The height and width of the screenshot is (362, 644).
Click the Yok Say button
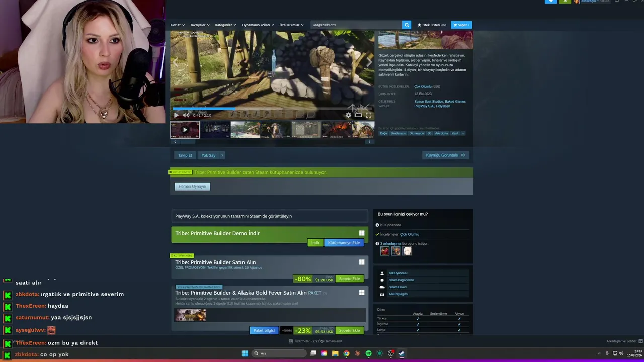(x=208, y=155)
